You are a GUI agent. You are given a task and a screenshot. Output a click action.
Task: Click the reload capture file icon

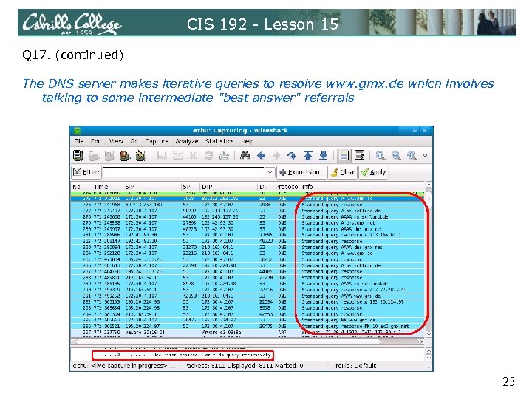pyautogui.click(x=208, y=156)
